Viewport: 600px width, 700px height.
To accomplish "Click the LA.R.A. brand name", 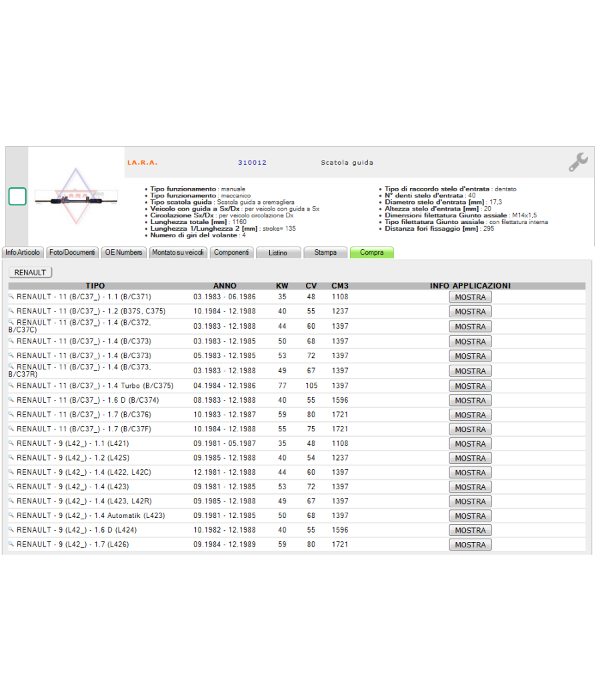I will (143, 163).
